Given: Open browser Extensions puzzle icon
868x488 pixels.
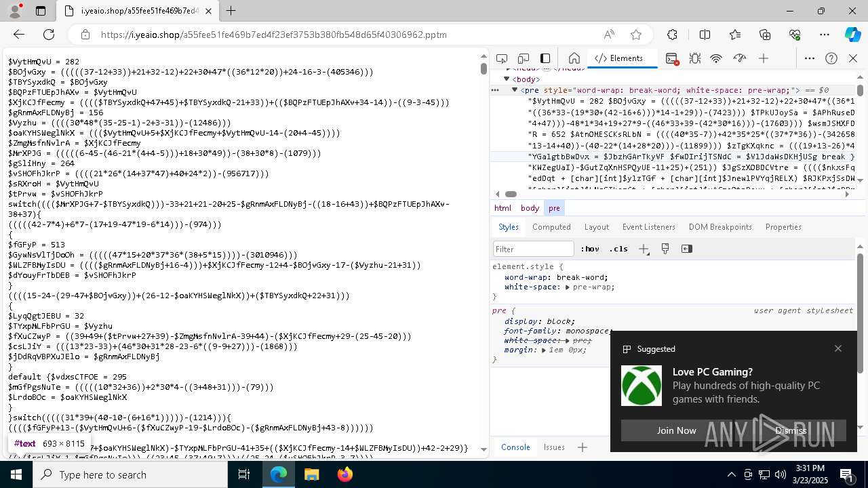Looking at the screenshot, I should (x=672, y=35).
